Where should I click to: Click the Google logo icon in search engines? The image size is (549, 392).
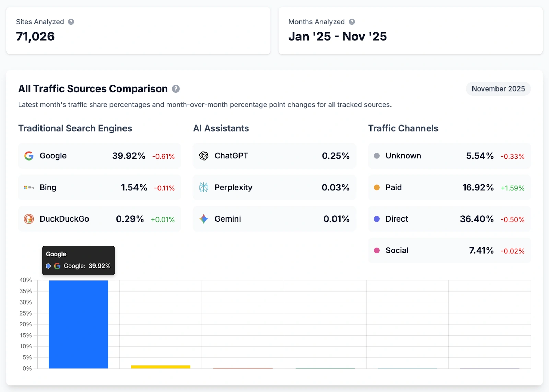point(29,156)
